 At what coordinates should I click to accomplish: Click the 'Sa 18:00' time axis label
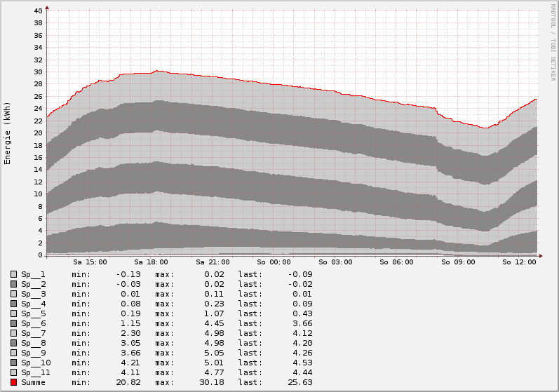click(x=151, y=262)
